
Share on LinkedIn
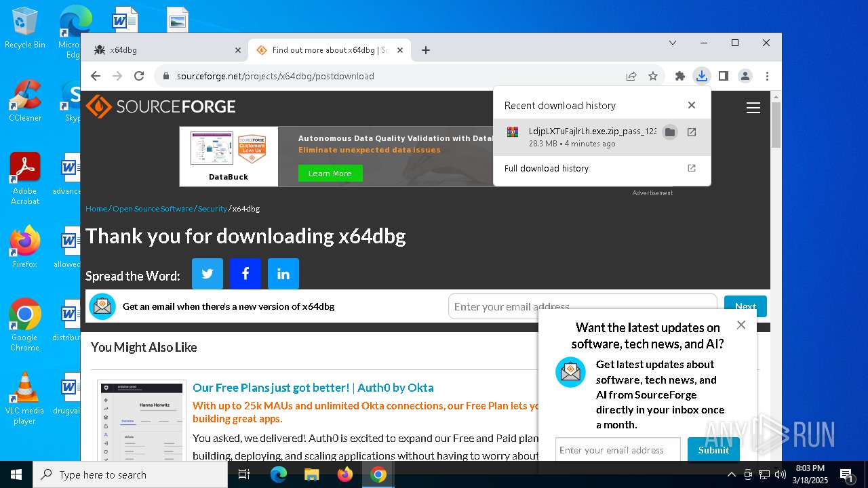[283, 274]
